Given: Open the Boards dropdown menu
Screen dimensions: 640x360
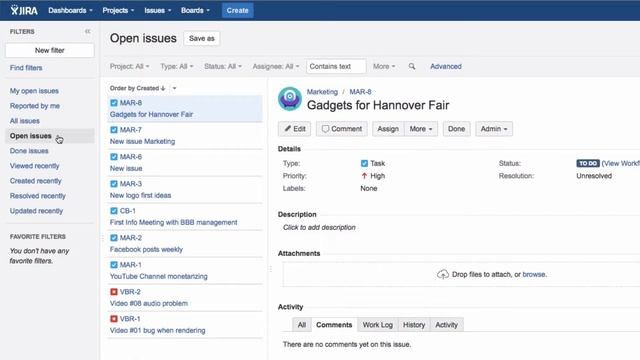Looking at the screenshot, I should click(x=195, y=10).
